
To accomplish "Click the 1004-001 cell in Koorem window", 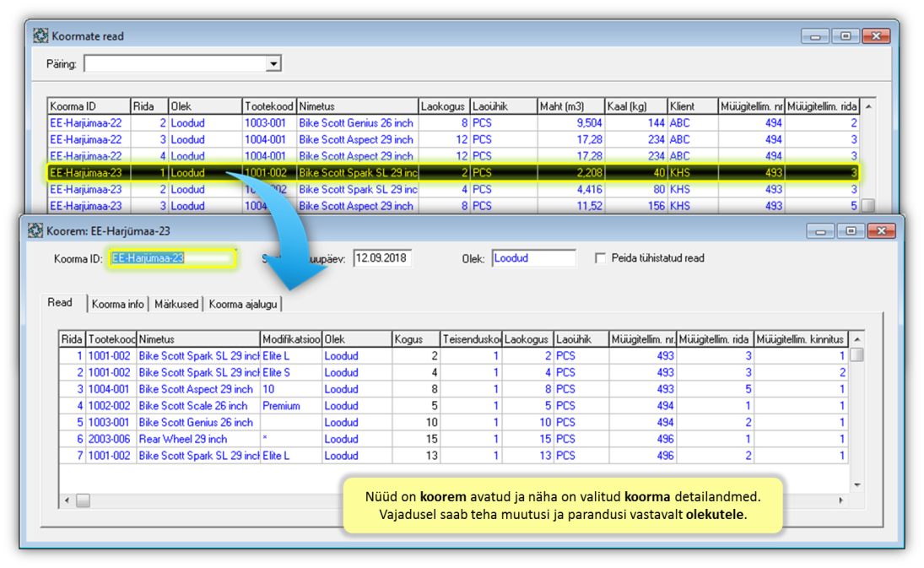I will [x=111, y=389].
